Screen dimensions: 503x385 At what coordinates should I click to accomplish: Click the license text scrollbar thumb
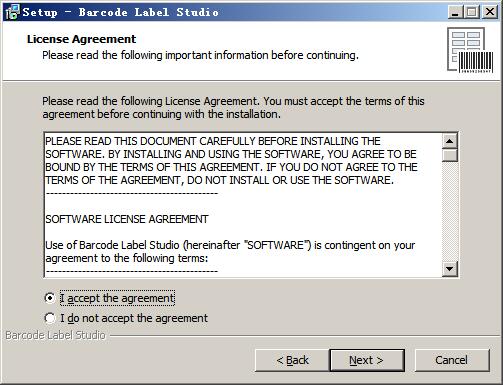click(450, 155)
